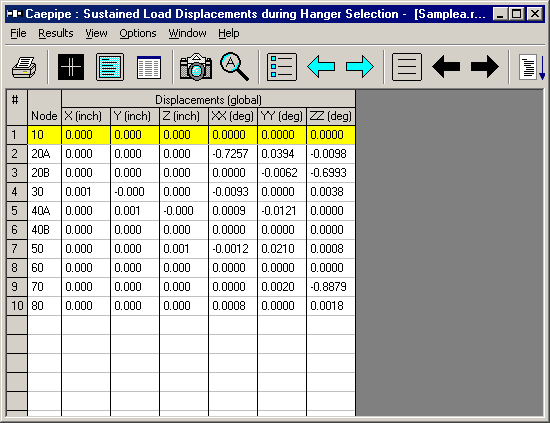550x423 pixels.
Task: Click the ZZ (deg) column header
Action: pos(331,116)
